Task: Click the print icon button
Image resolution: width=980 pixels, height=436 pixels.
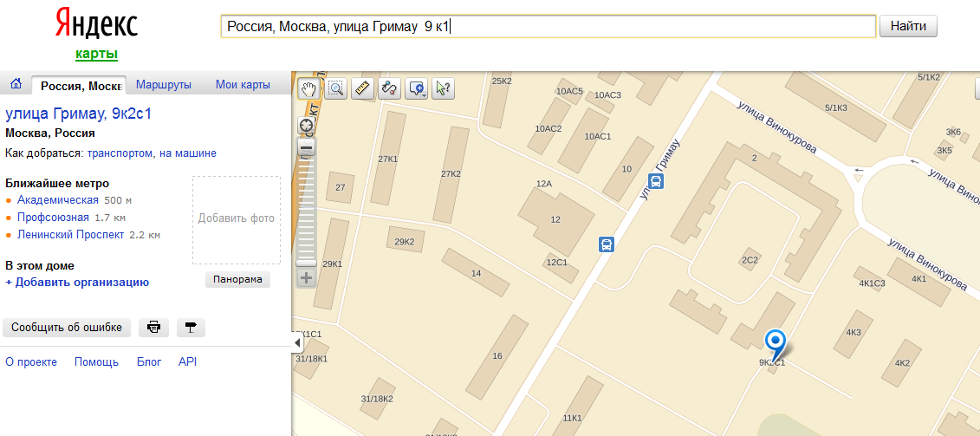Action: (x=153, y=328)
